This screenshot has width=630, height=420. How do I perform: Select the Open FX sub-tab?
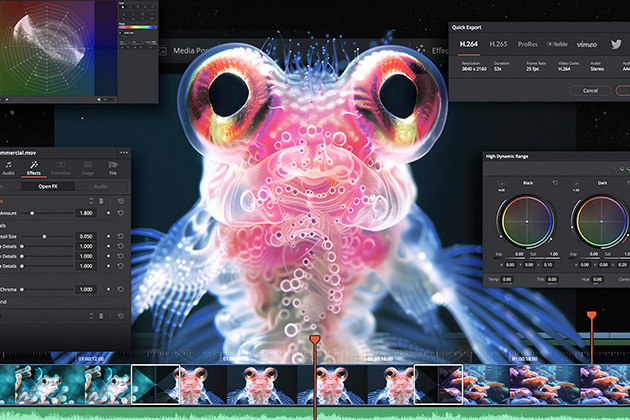48,186
